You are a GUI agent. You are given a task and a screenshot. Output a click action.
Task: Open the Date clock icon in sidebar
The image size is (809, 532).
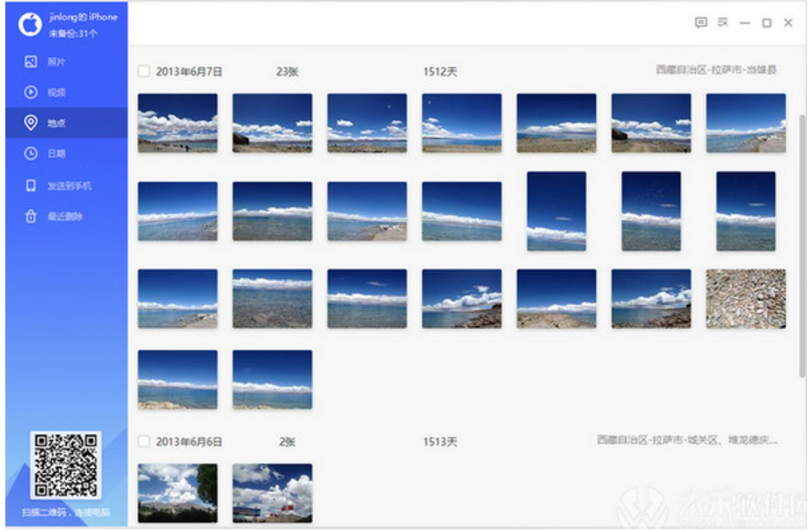[x=31, y=154]
